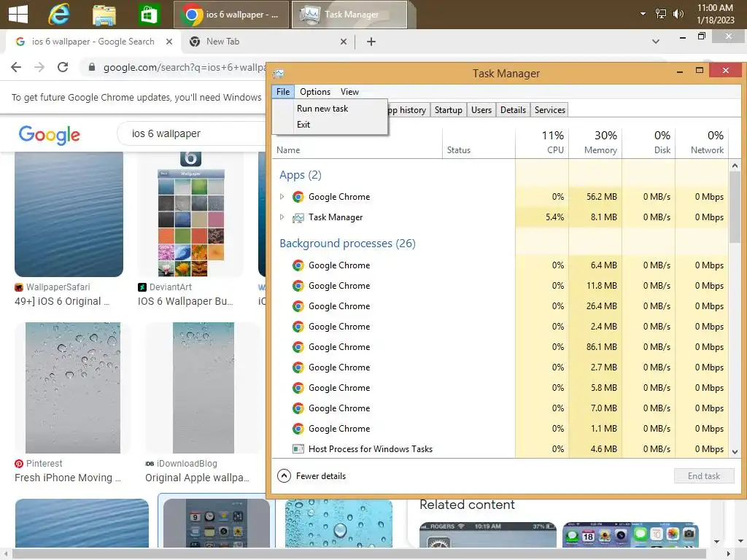This screenshot has height=560, width=747.
Task: Select the Task Manager process row
Action: [x=500, y=217]
